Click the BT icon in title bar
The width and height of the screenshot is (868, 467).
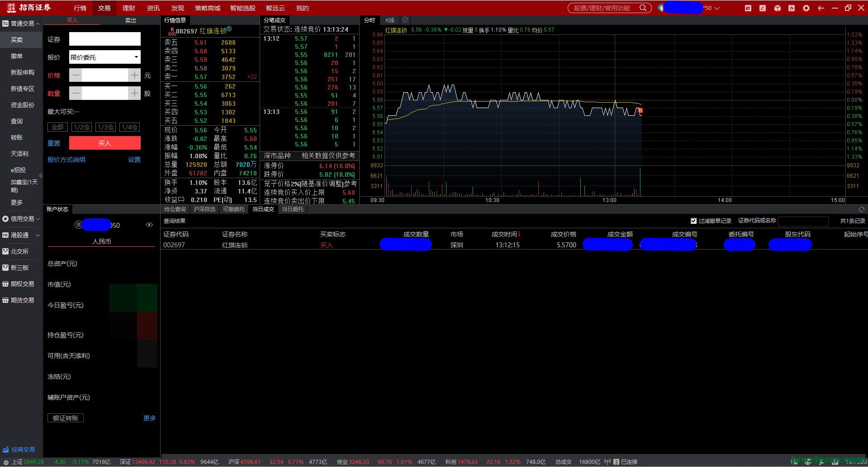click(748, 8)
